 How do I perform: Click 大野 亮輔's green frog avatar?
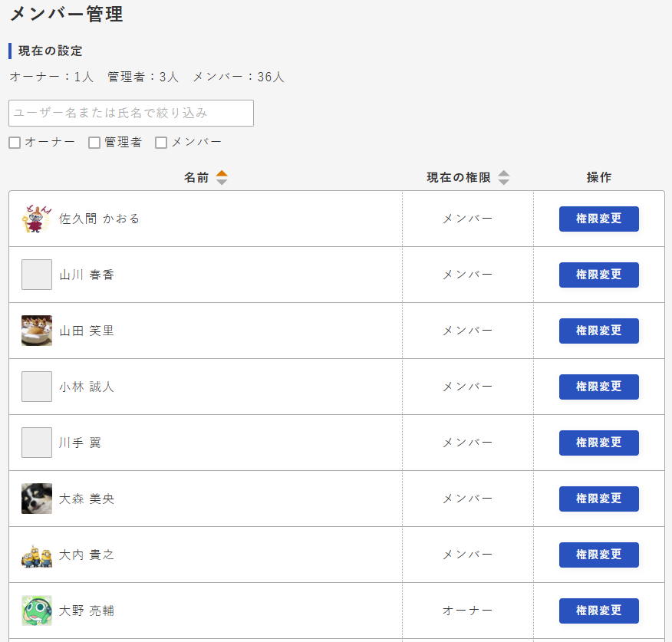pyautogui.click(x=37, y=611)
